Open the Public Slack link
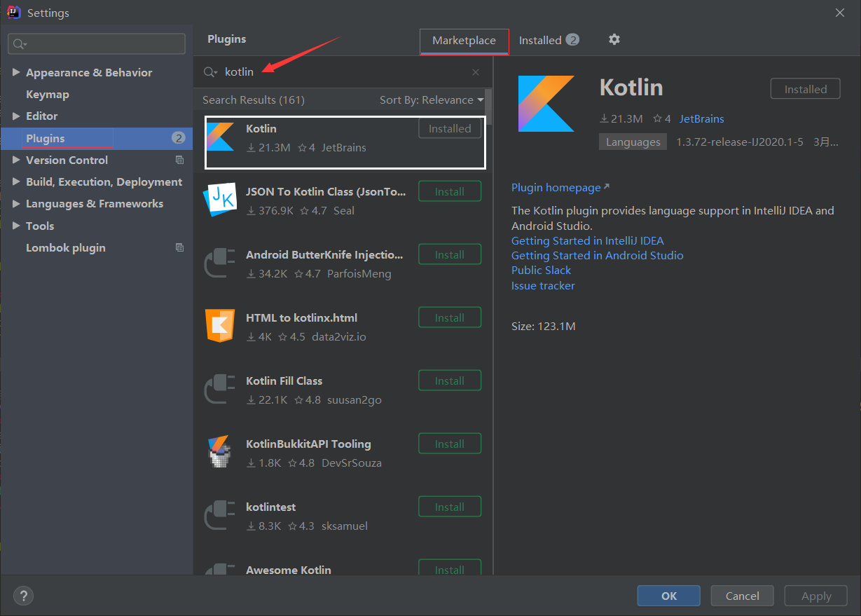This screenshot has height=616, width=861. [x=541, y=270]
